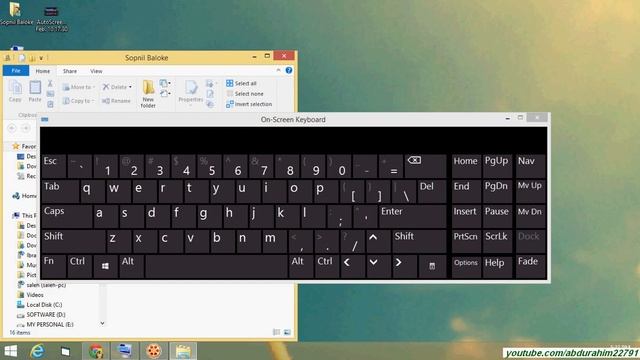Open the File tab in Explorer

coord(16,71)
